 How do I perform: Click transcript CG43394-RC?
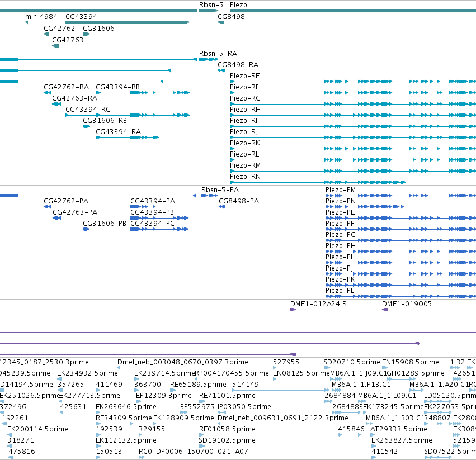[x=88, y=109]
